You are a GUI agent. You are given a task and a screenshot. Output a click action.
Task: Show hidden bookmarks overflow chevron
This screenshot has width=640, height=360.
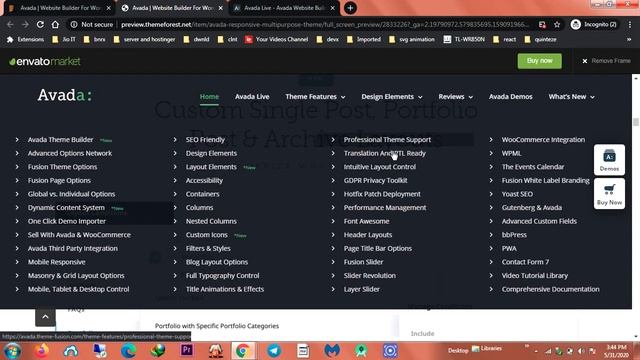pyautogui.click(x=629, y=40)
